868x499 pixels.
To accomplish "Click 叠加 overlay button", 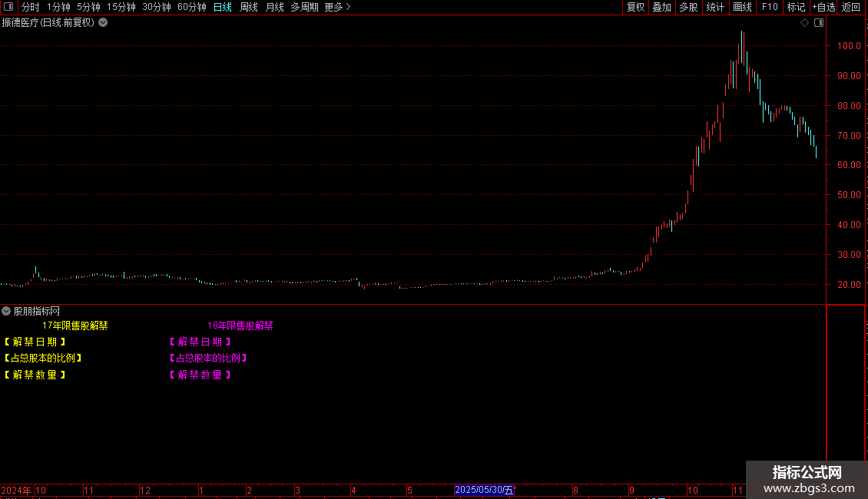I will [x=661, y=7].
